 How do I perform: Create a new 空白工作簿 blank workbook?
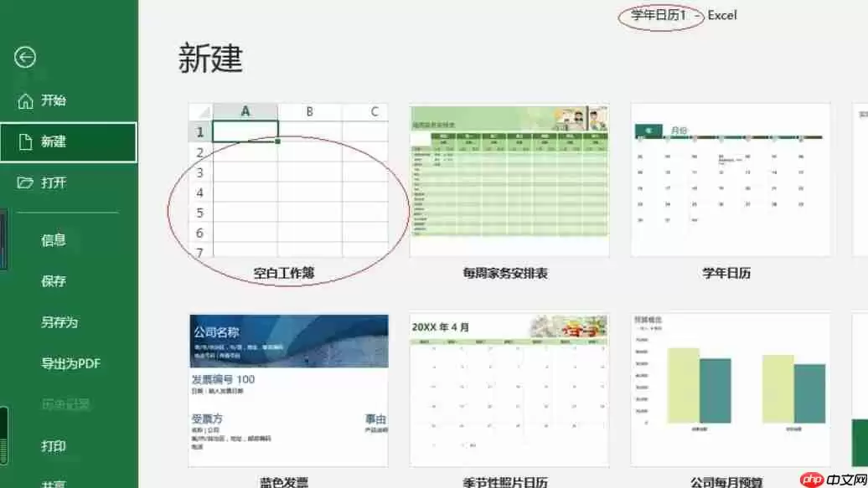point(289,180)
